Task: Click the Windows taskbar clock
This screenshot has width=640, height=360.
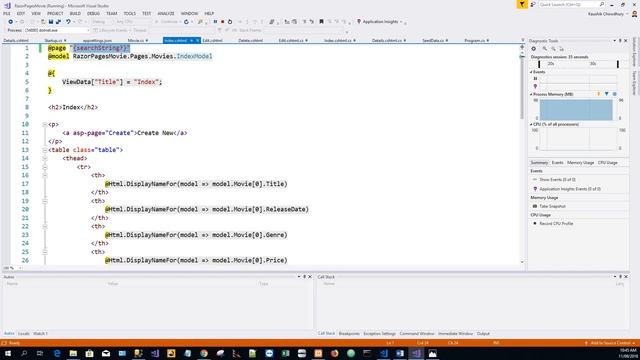Action: click(628, 353)
